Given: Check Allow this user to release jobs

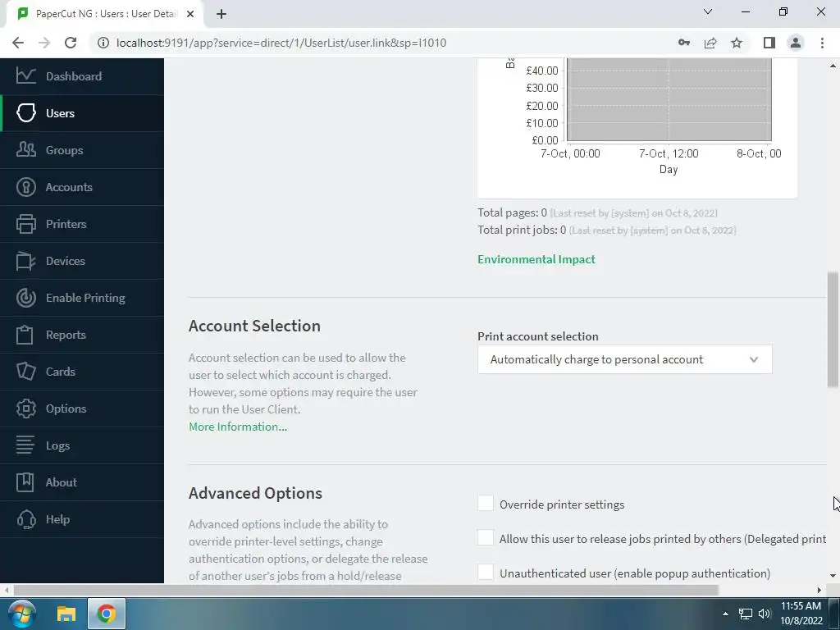Looking at the screenshot, I should pyautogui.click(x=486, y=537).
